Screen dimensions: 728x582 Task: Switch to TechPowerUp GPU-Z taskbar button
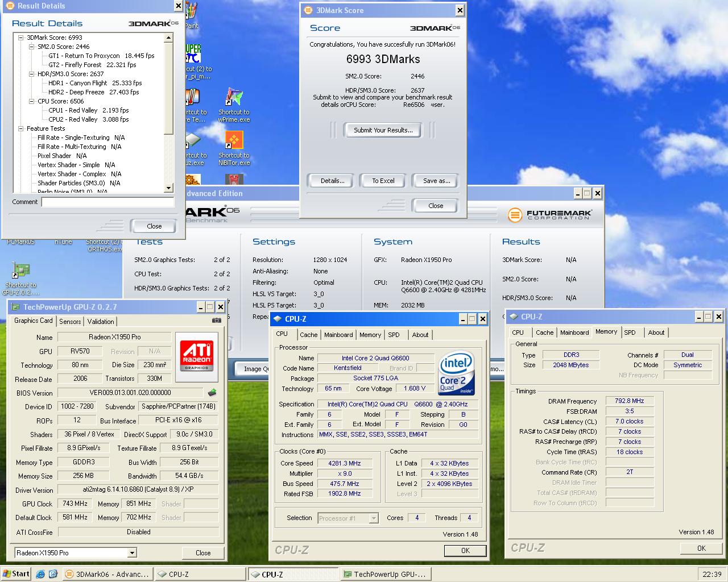click(385, 574)
